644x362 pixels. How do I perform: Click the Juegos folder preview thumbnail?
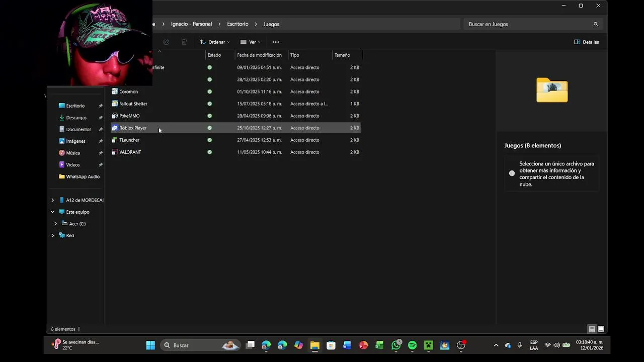click(x=552, y=90)
